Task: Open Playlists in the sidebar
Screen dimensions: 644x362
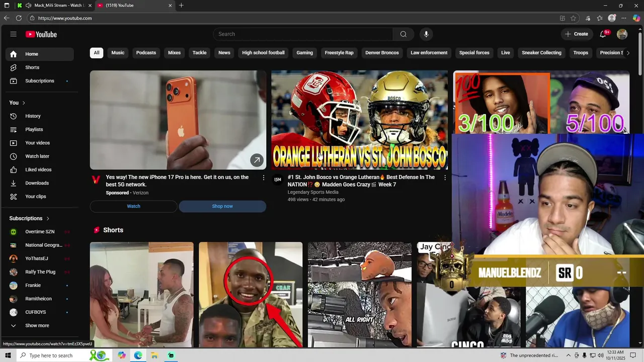Action: [x=40, y=130]
